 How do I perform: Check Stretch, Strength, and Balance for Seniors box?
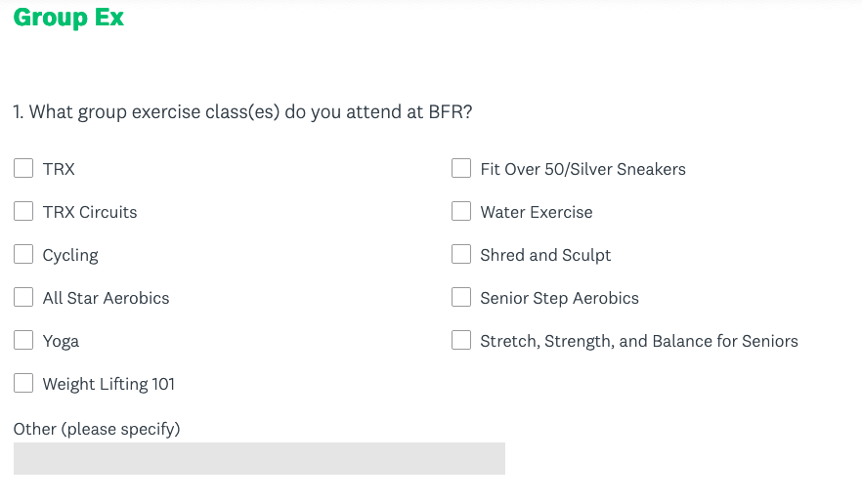[x=461, y=340]
